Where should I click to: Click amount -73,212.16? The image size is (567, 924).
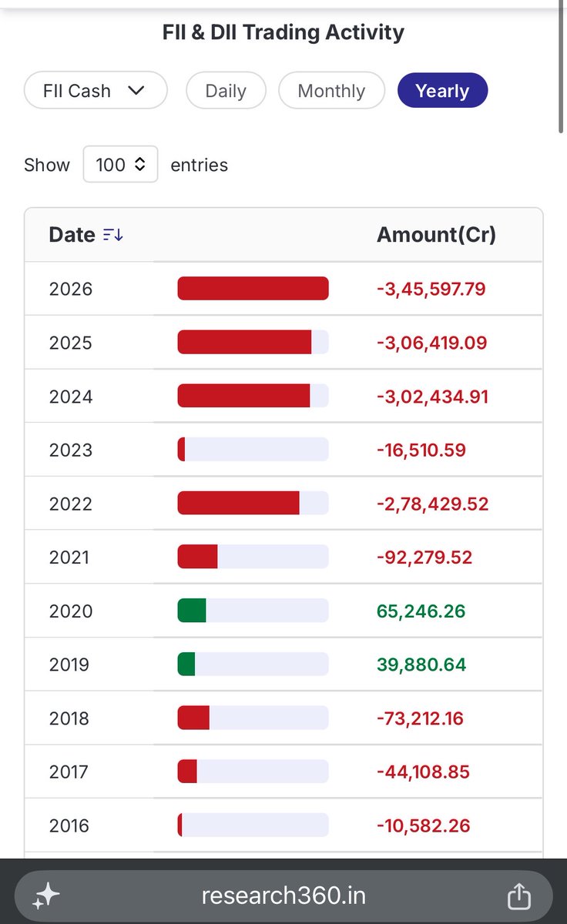421,718
